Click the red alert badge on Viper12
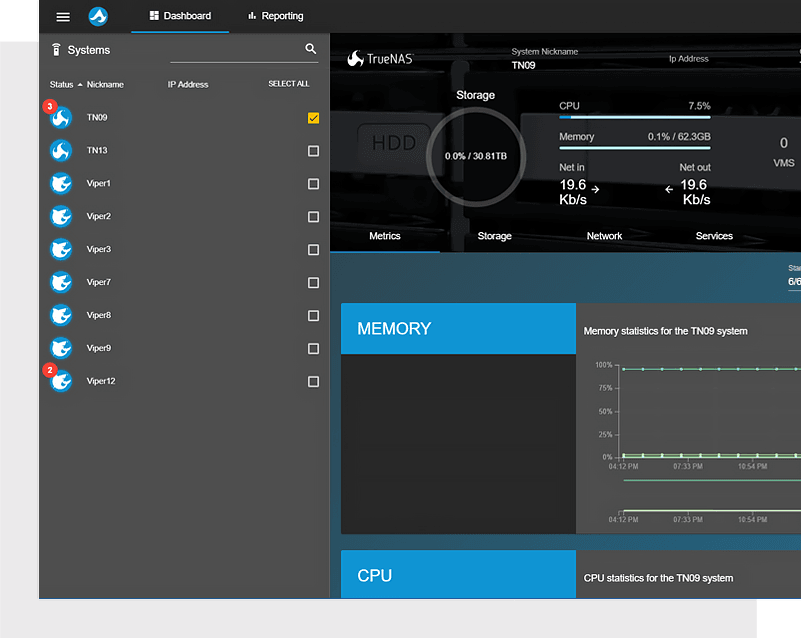801x638 pixels. [50, 370]
